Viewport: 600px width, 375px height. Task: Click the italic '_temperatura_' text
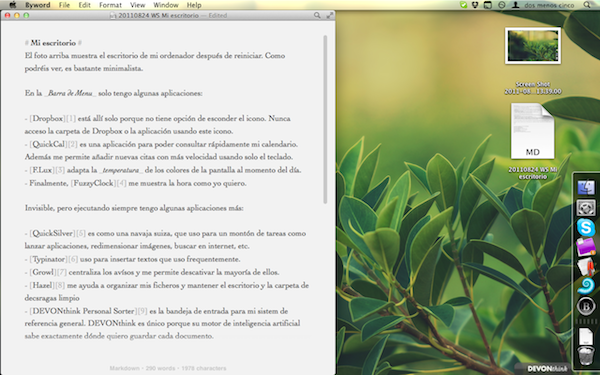121,170
